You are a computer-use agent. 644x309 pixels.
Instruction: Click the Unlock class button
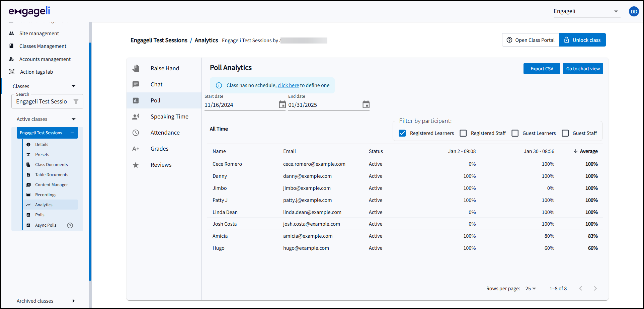click(x=582, y=40)
